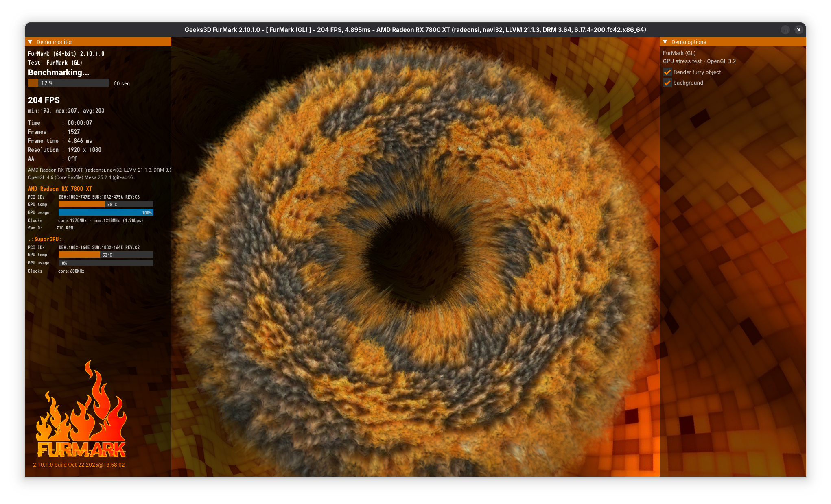Click the orange 'AMD Radeon RX 7800 XT' heading

point(60,189)
